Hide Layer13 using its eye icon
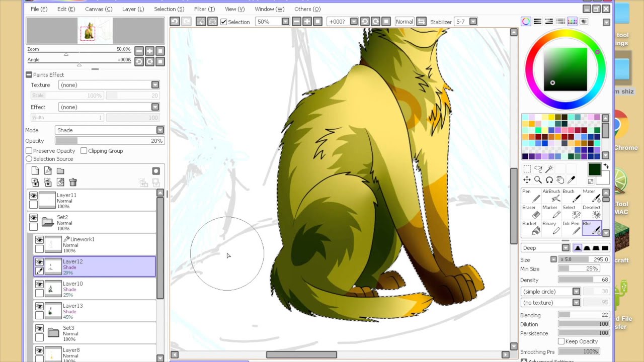 [x=39, y=307]
